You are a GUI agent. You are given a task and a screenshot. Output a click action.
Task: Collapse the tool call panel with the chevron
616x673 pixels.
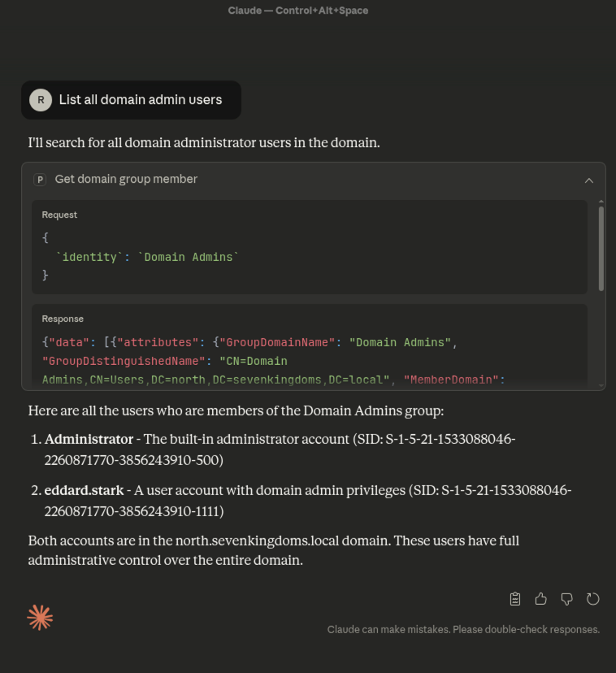click(589, 180)
